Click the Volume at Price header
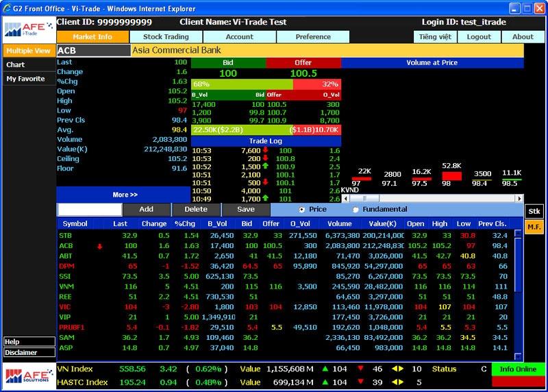548x392 pixels. (x=432, y=62)
